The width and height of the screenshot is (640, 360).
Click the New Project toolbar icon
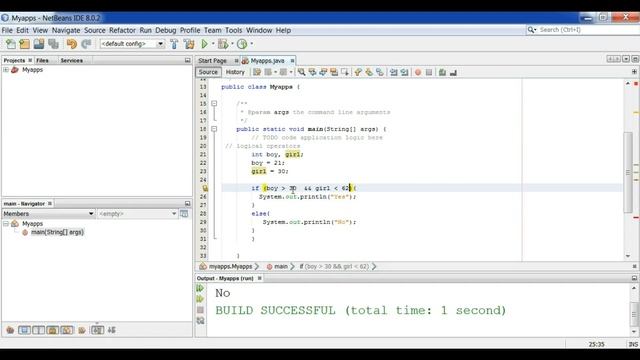tap(24, 44)
